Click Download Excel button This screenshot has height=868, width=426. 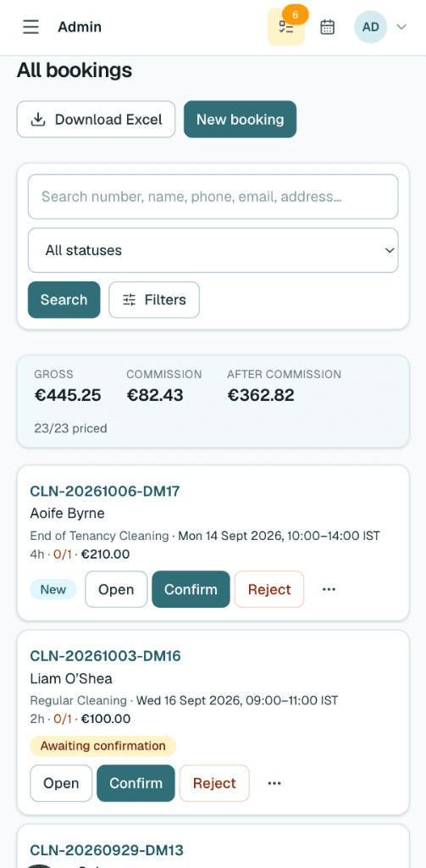[x=96, y=119]
